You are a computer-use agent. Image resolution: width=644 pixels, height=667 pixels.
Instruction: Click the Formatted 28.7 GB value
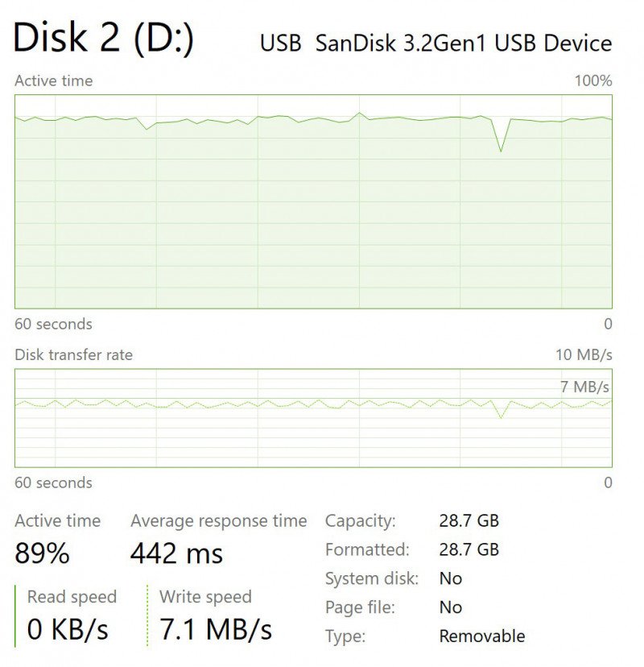(x=469, y=549)
